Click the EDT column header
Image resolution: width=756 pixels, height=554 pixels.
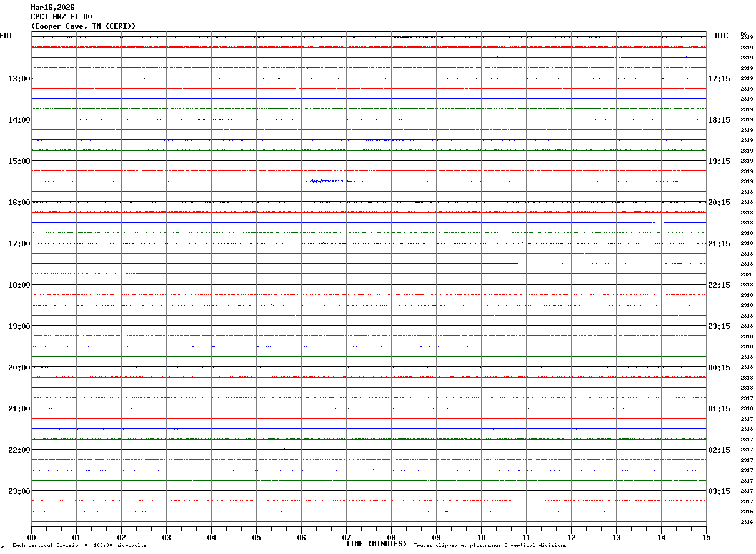(6, 36)
